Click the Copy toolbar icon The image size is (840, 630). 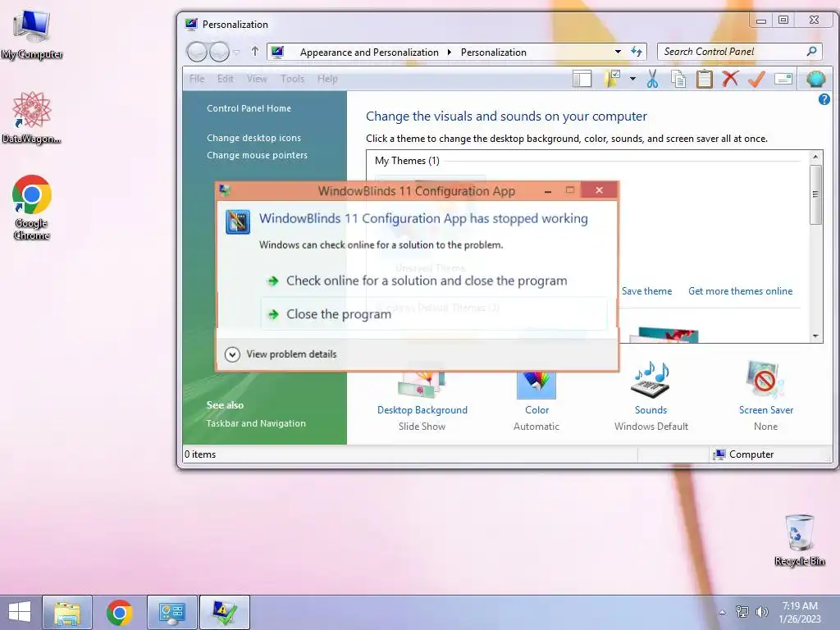(678, 80)
